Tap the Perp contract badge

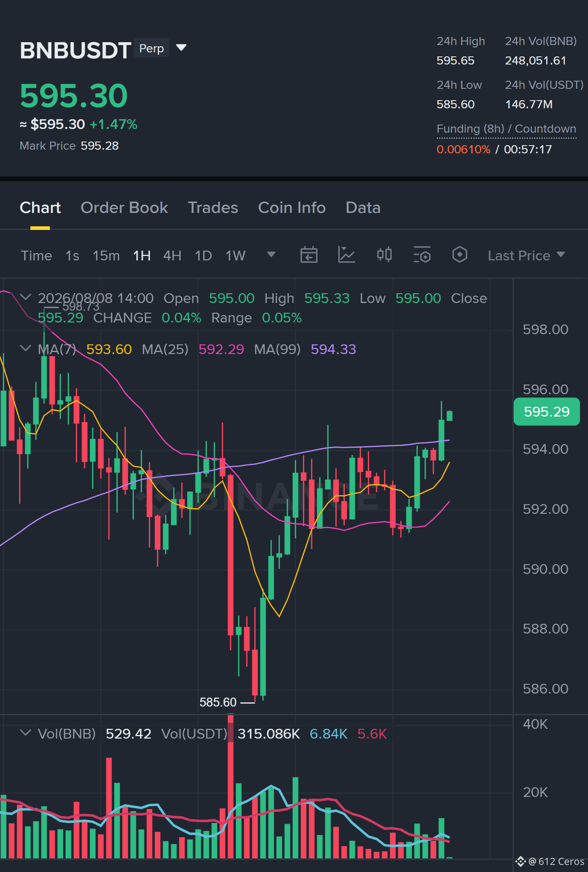[152, 48]
